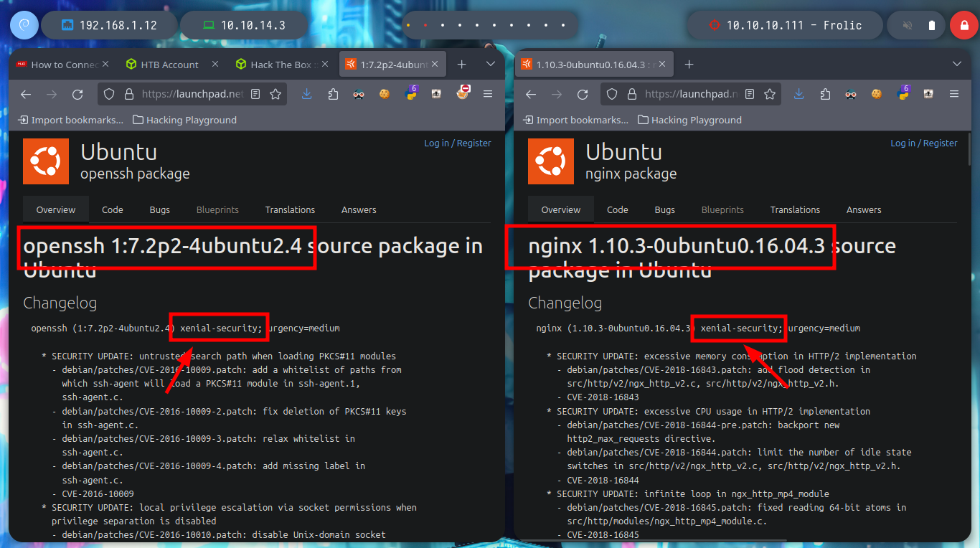Click the cookie extension icon in openssh window

pyautogui.click(x=385, y=94)
